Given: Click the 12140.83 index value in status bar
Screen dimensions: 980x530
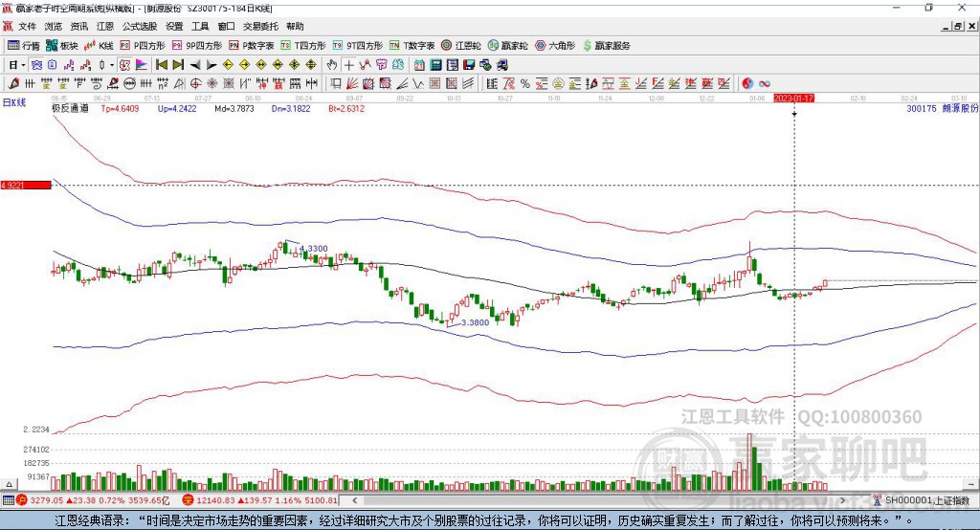Looking at the screenshot, I should click(x=215, y=500).
